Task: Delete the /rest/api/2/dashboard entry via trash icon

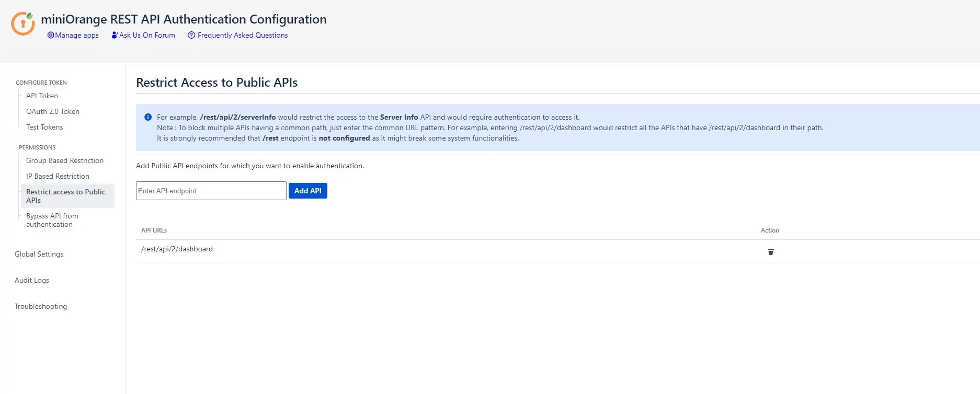Action: click(770, 252)
